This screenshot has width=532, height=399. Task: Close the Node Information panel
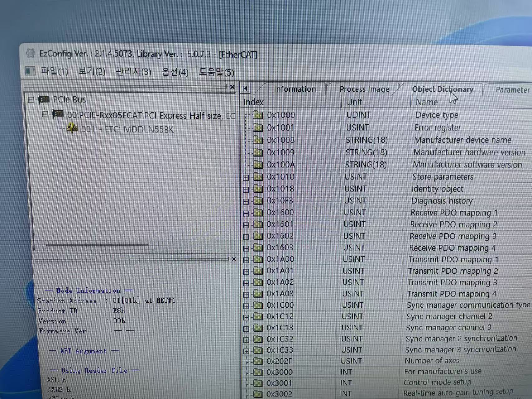pos(234,259)
